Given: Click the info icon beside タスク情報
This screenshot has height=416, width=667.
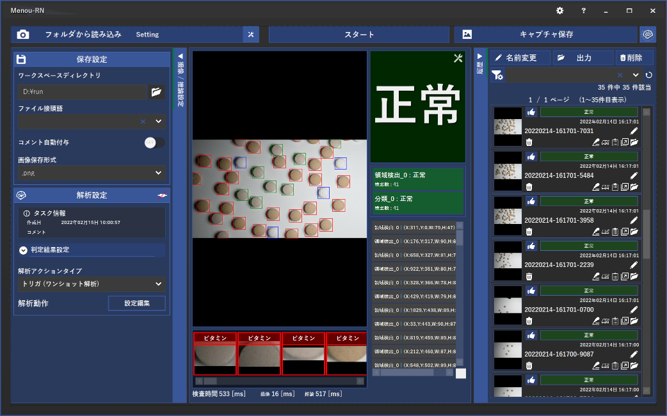Looking at the screenshot, I should 26,213.
